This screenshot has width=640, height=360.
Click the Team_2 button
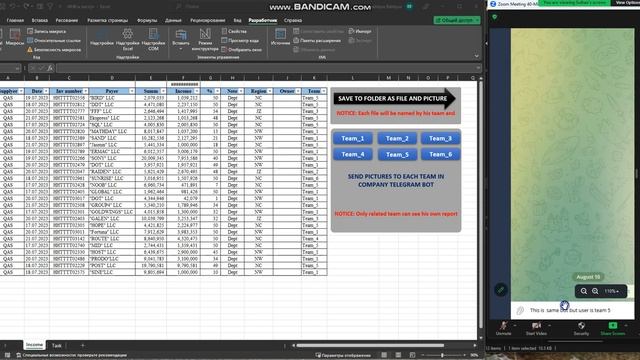point(397,138)
